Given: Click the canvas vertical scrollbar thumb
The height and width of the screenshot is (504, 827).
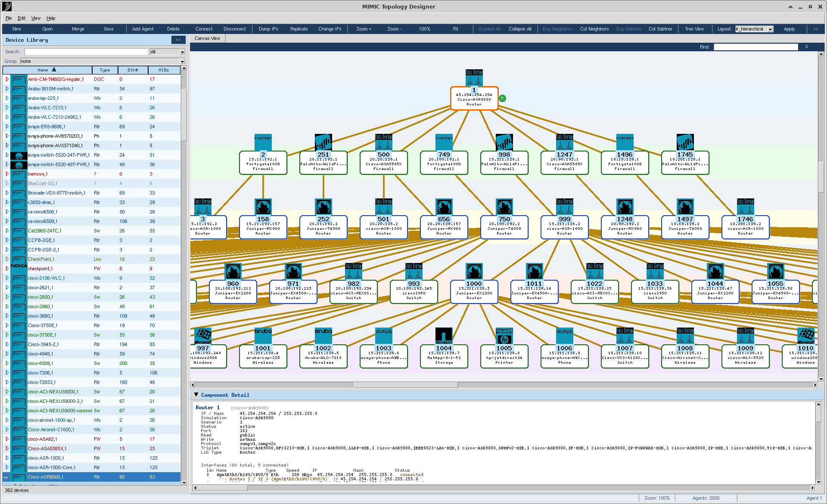Looking at the screenshot, I should (821, 177).
